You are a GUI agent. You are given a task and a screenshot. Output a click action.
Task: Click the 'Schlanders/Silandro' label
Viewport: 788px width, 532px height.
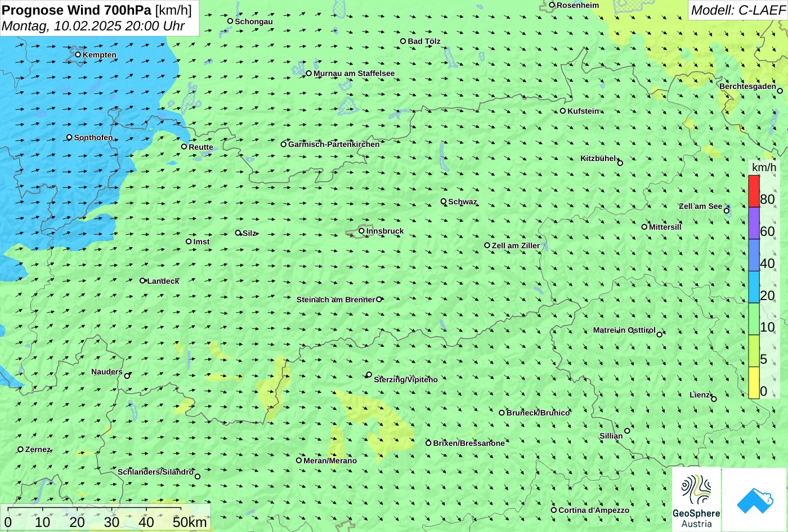click(156, 472)
